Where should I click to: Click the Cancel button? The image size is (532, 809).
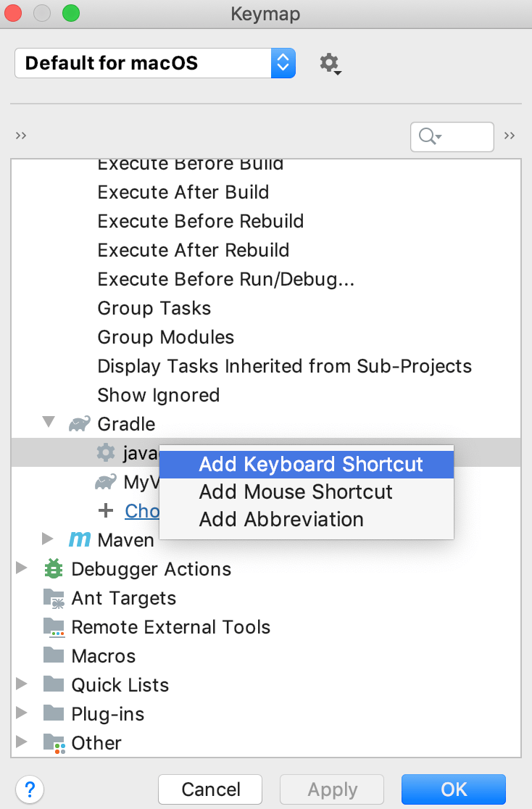pos(209,789)
